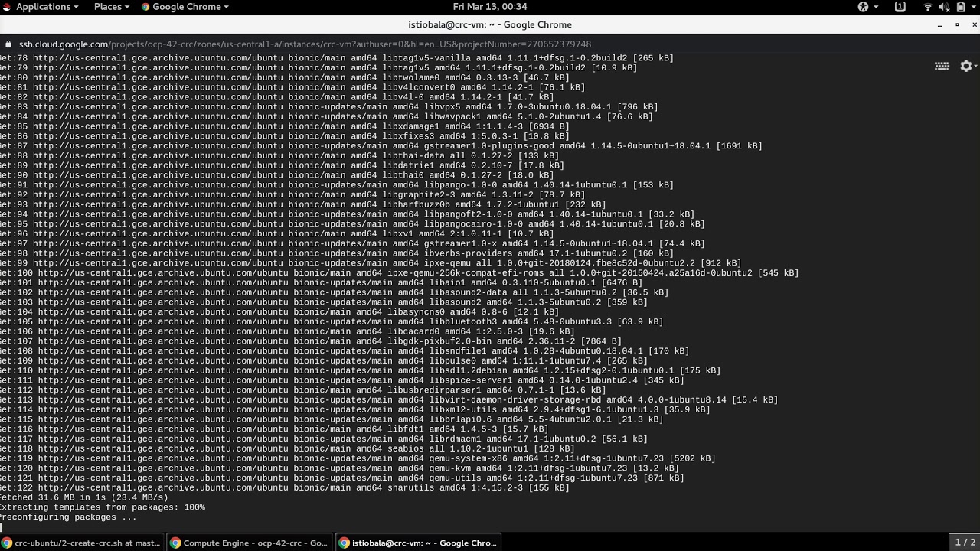This screenshot has height=551, width=980.
Task: Click the seabios package line
Action: pos(287,448)
